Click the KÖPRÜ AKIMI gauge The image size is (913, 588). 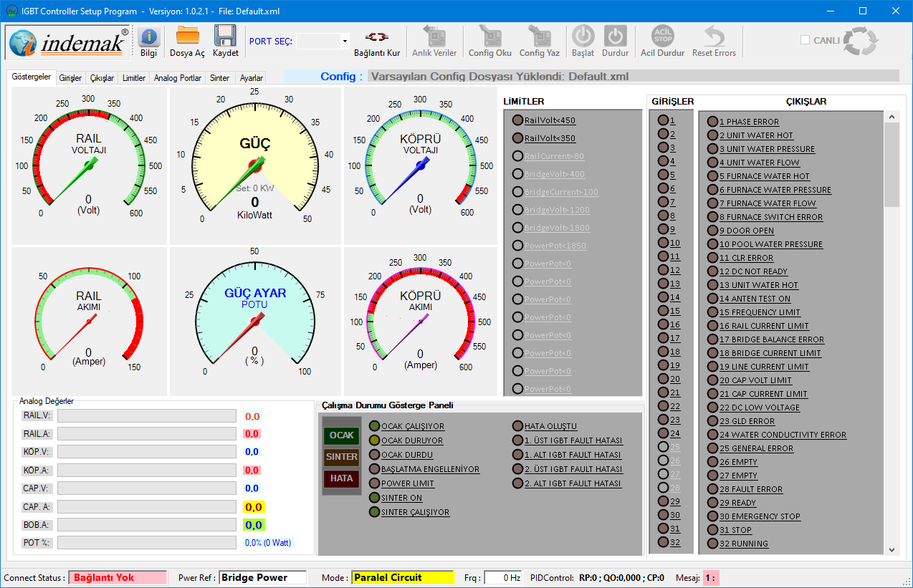click(421, 322)
